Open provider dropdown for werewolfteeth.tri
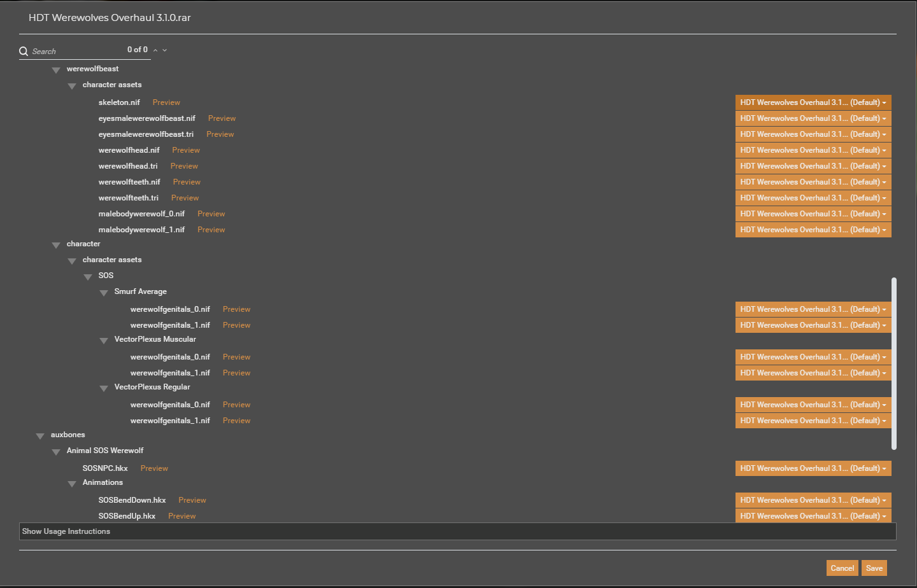This screenshot has width=917, height=588. pos(813,198)
